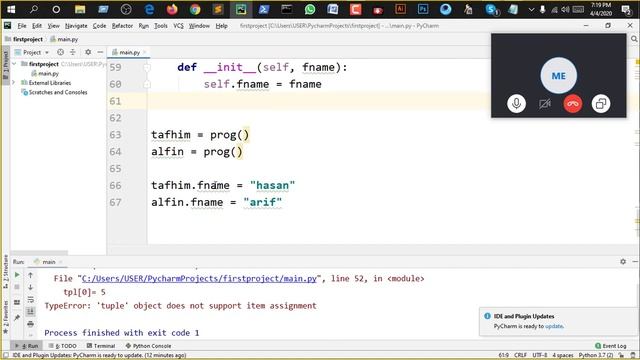Open the Favorites side tool window
640x360 pixels.
(6, 316)
